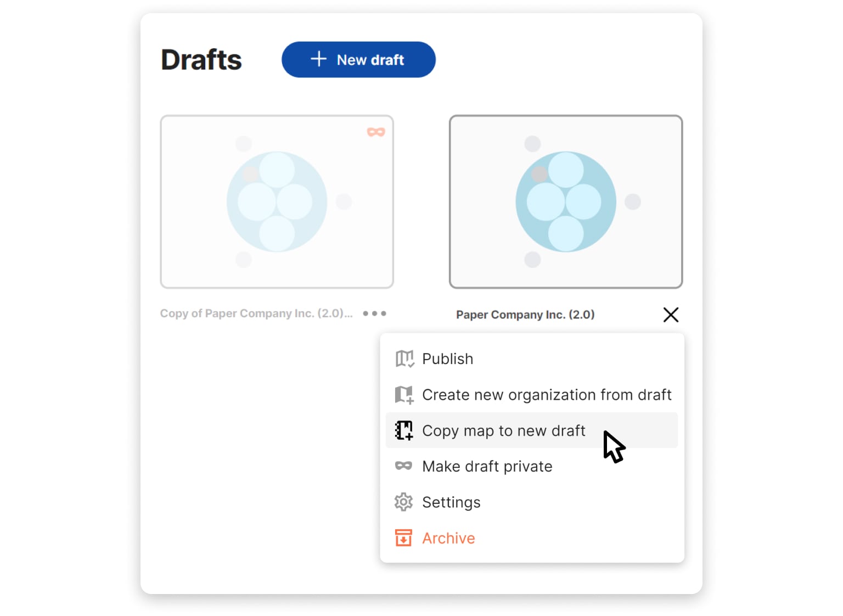Image resolution: width=843 pixels, height=616 pixels.
Task: Select Copy map to new draft
Action: (503, 430)
